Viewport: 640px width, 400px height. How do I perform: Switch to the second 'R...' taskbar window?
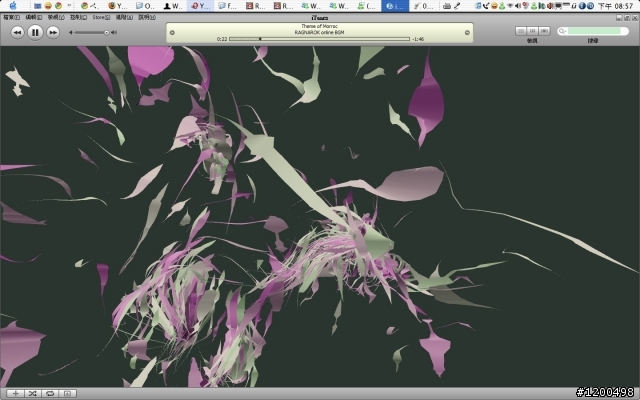[x=283, y=6]
